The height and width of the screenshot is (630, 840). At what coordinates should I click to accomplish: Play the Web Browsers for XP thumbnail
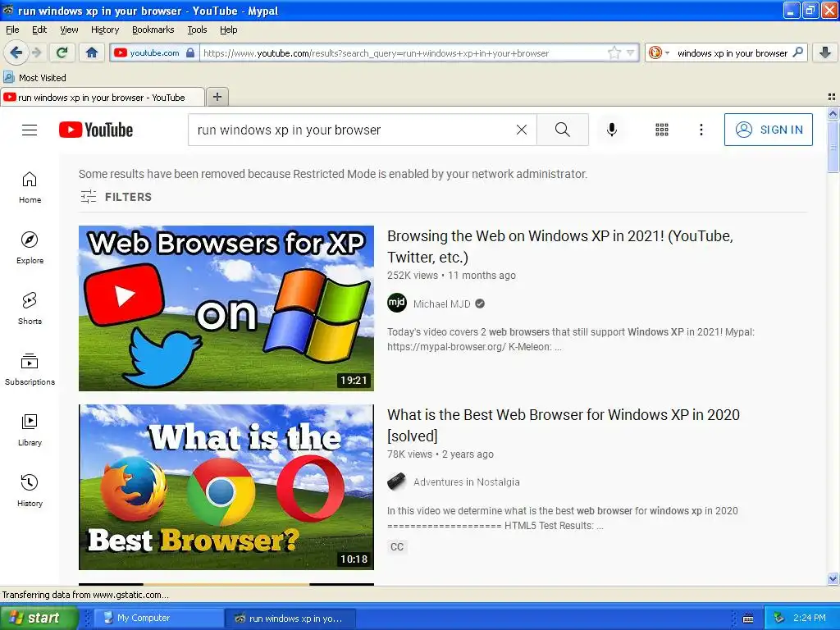coord(226,308)
